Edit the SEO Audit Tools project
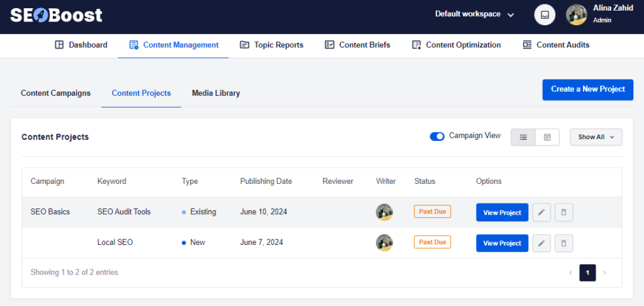This screenshot has height=306, width=644. [x=541, y=212]
